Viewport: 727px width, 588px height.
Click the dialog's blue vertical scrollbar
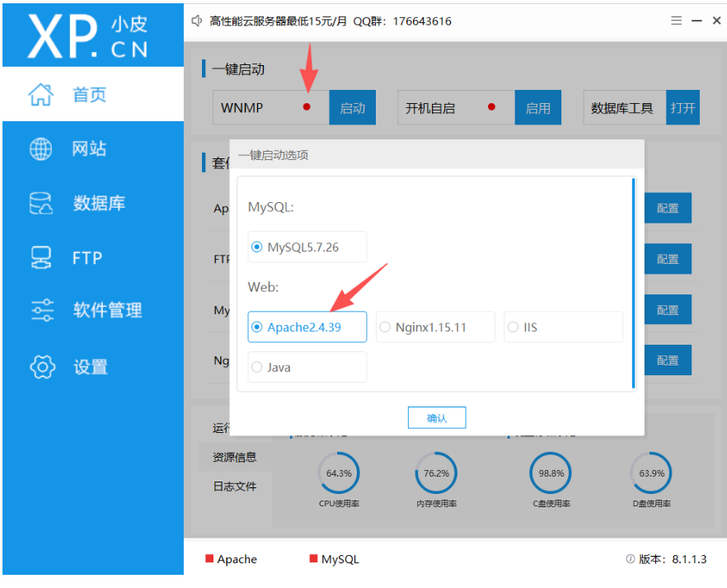click(x=633, y=284)
